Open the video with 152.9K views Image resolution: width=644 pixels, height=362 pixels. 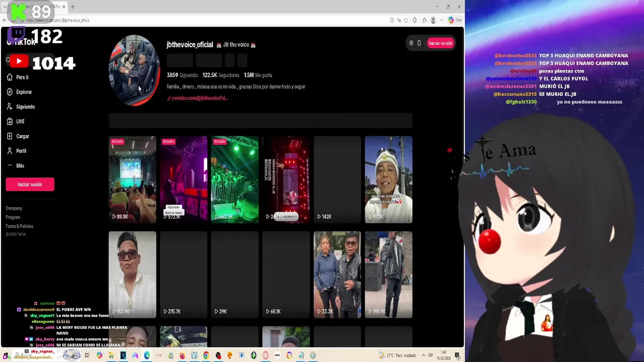point(132,275)
